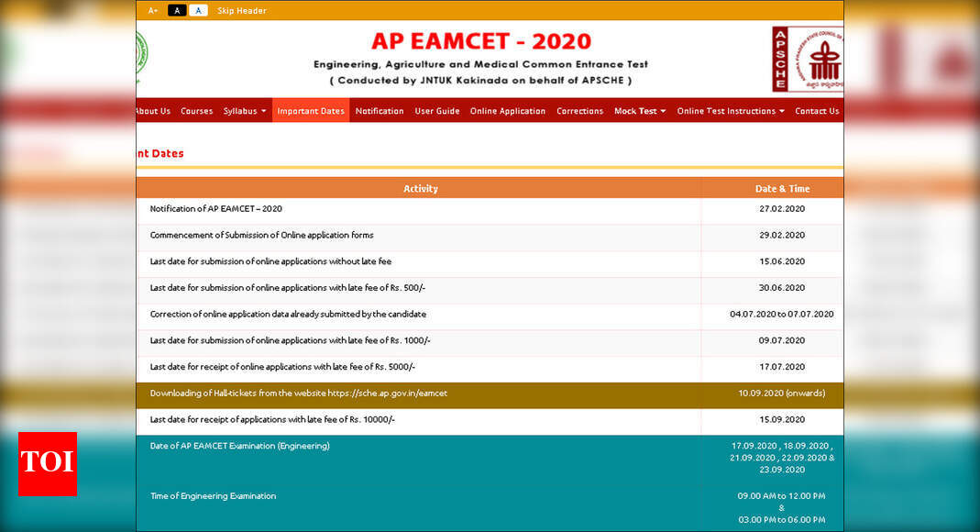Click the date 29.02.2020

click(x=782, y=235)
